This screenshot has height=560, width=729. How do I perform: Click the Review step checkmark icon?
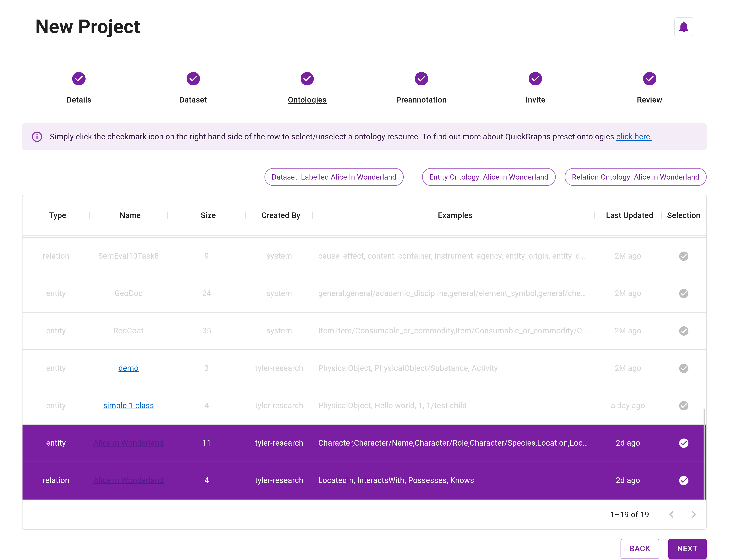tap(649, 79)
